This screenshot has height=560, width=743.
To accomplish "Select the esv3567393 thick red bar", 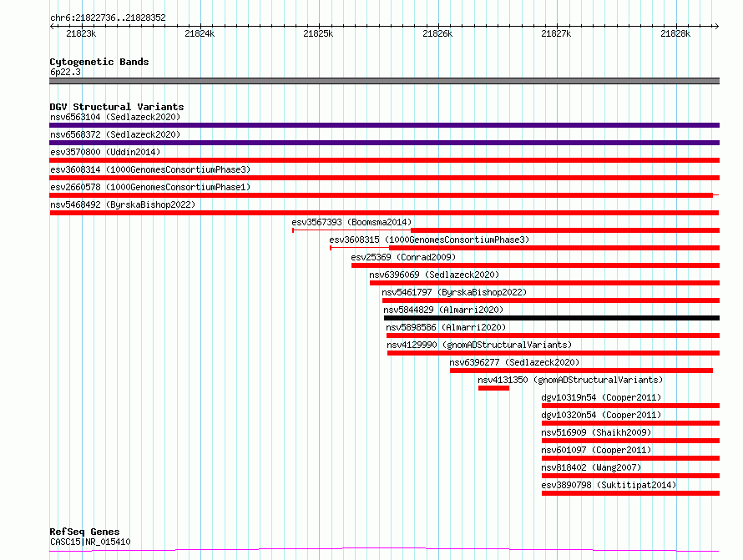I will tap(565, 230).
